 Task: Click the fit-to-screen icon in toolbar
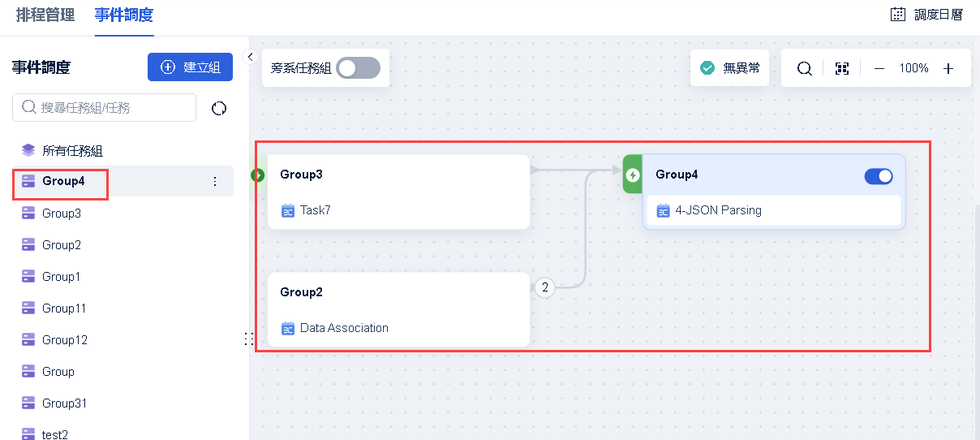[842, 69]
